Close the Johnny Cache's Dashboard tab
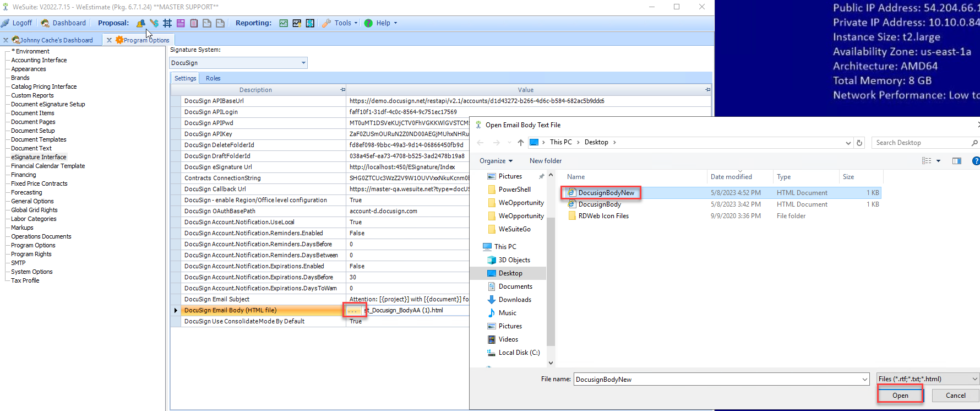Image resolution: width=980 pixels, height=411 pixels. click(x=6, y=40)
